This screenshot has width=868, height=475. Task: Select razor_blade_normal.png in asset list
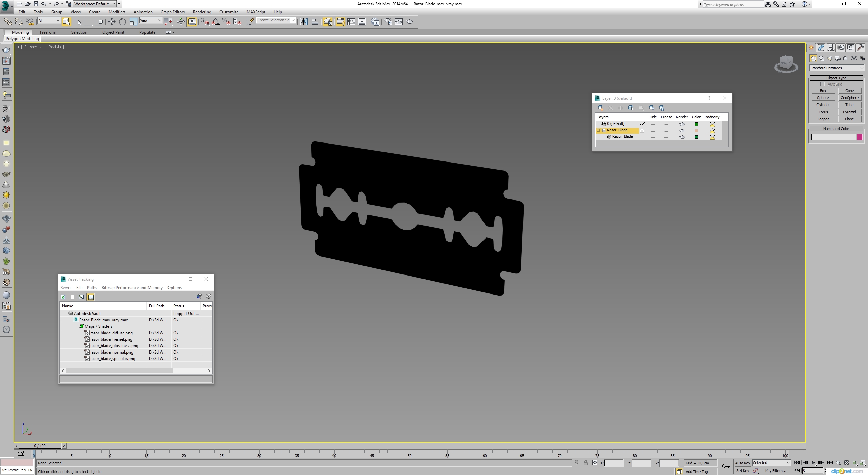point(112,352)
